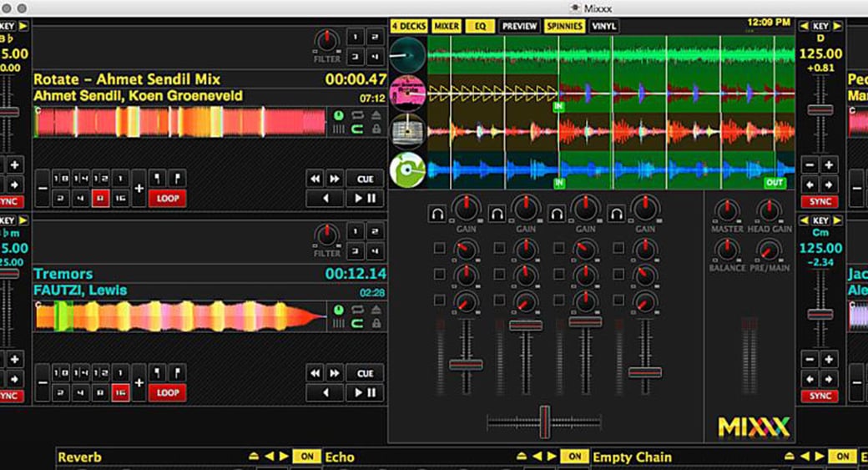Select next effect chain for Empty Chain

coord(819,457)
